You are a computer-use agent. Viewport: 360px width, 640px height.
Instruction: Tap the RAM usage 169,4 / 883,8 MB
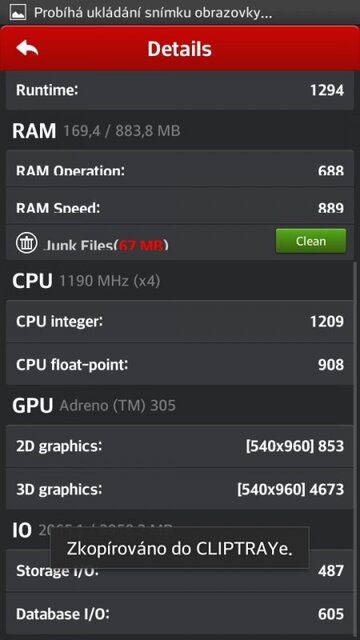[122, 131]
